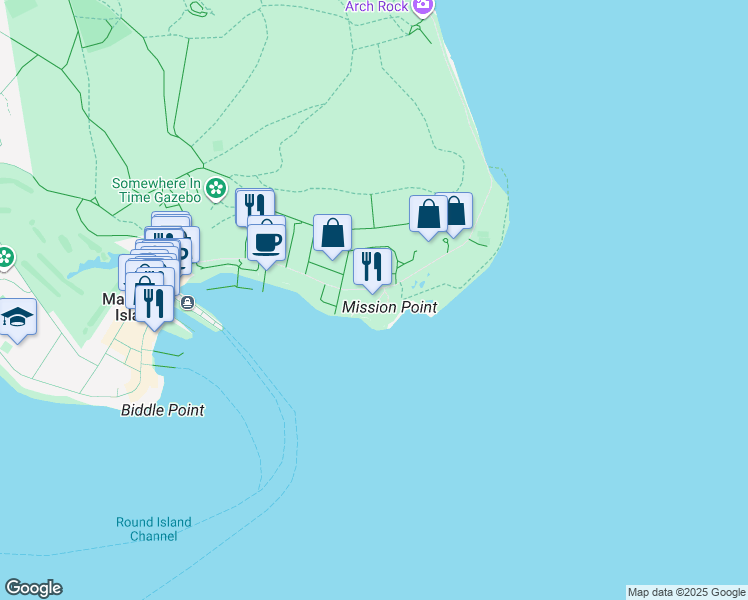Open the coffee cup cafe marker
This screenshot has width=748, height=600.
tap(266, 243)
